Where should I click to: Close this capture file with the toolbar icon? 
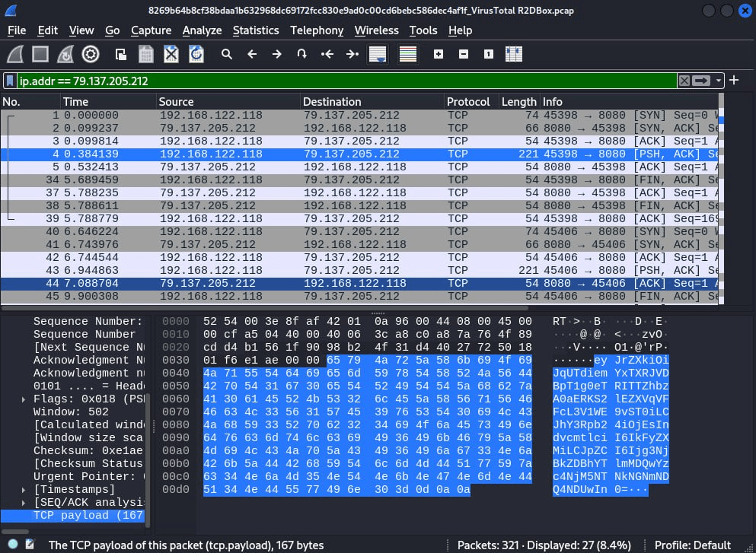(x=171, y=54)
